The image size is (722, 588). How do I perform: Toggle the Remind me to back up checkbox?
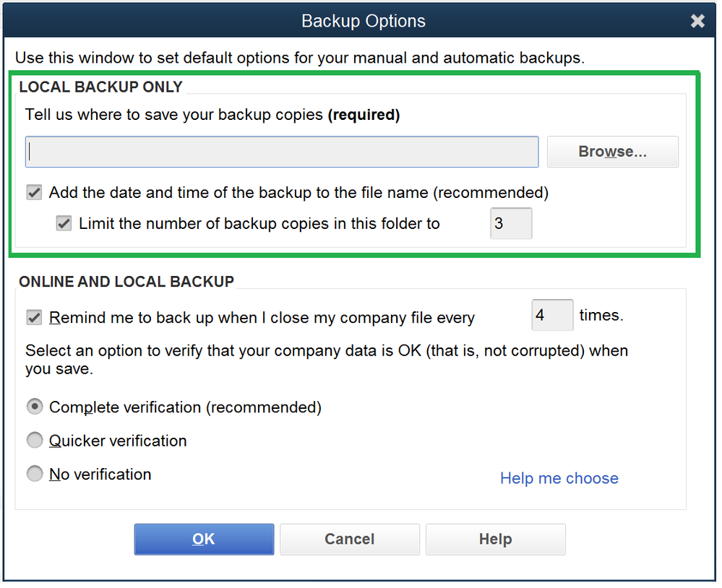(x=33, y=317)
